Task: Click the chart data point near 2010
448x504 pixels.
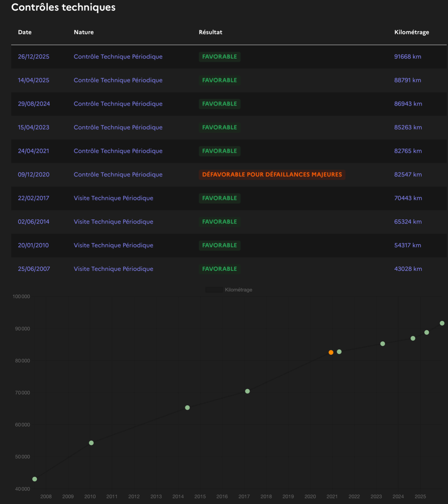Action: (91, 443)
